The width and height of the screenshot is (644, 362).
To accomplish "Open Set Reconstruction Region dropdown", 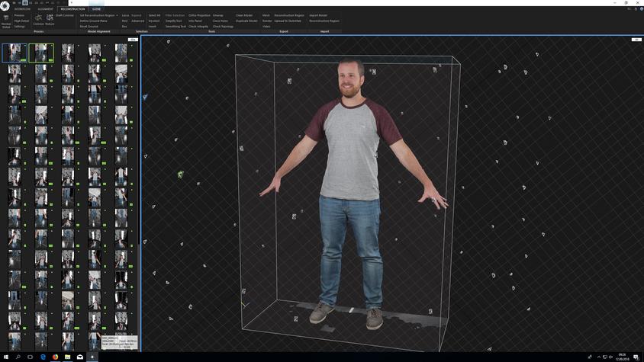I will pos(98,15).
